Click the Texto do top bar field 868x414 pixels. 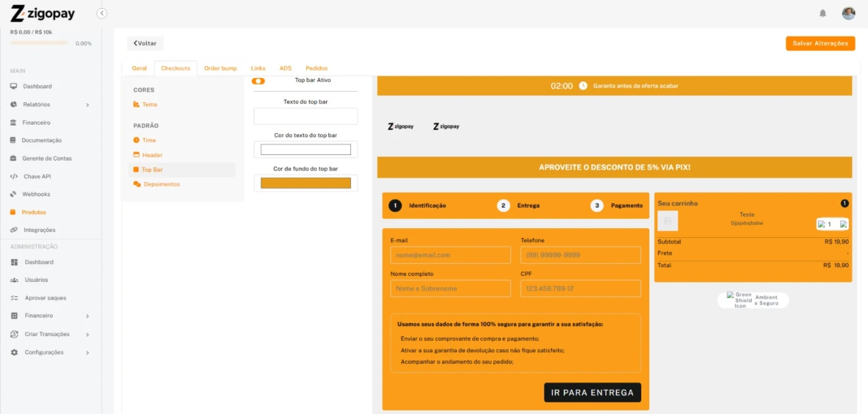pos(306,116)
